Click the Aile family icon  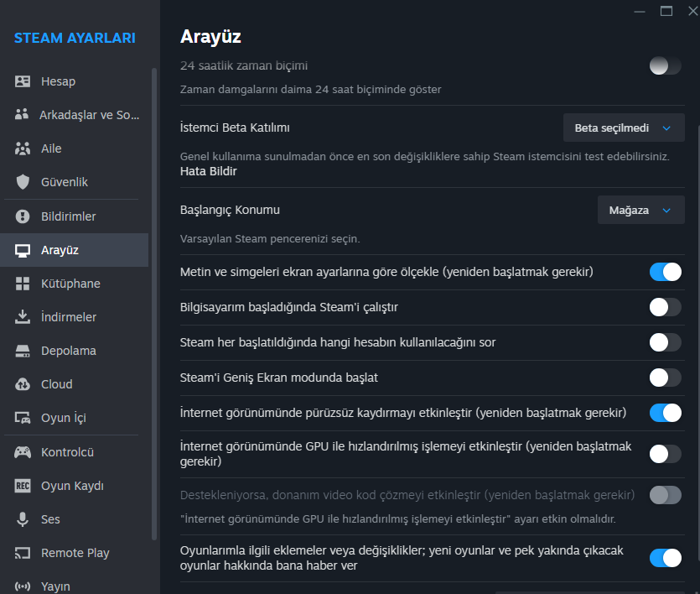(x=23, y=148)
